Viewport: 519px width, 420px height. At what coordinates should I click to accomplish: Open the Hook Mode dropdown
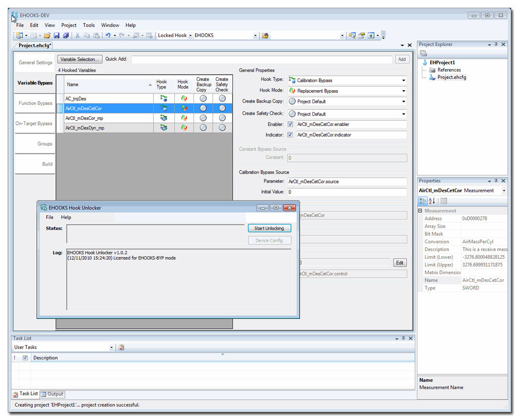[x=403, y=91]
